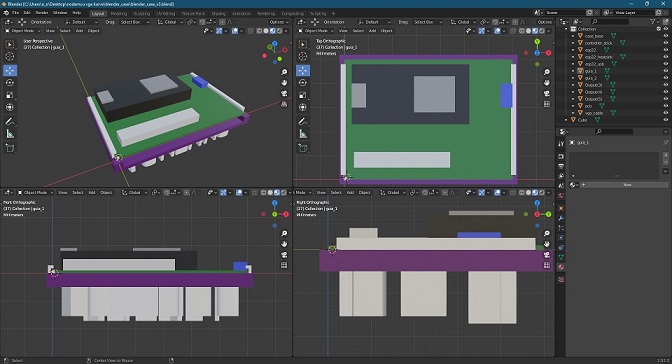Image resolution: width=672 pixels, height=364 pixels.
Task: Click the zoom magnifier in top orthographic view
Action: 547,72
